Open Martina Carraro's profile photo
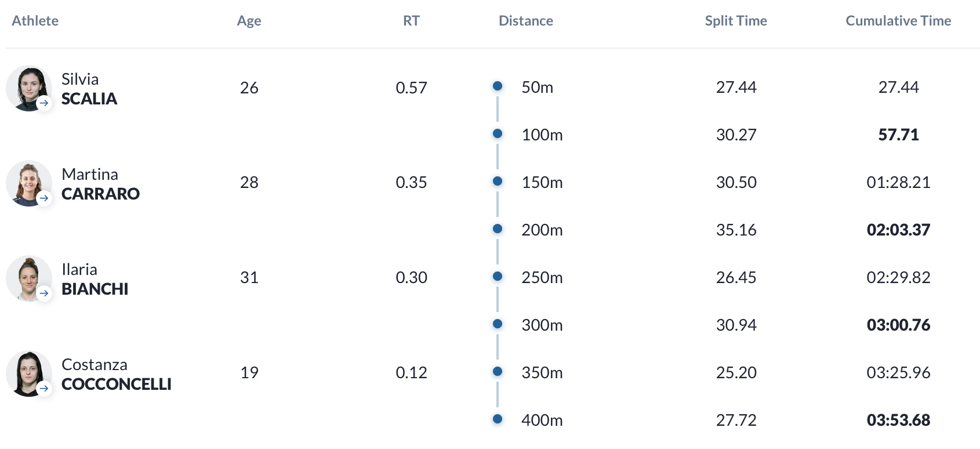 pyautogui.click(x=29, y=183)
